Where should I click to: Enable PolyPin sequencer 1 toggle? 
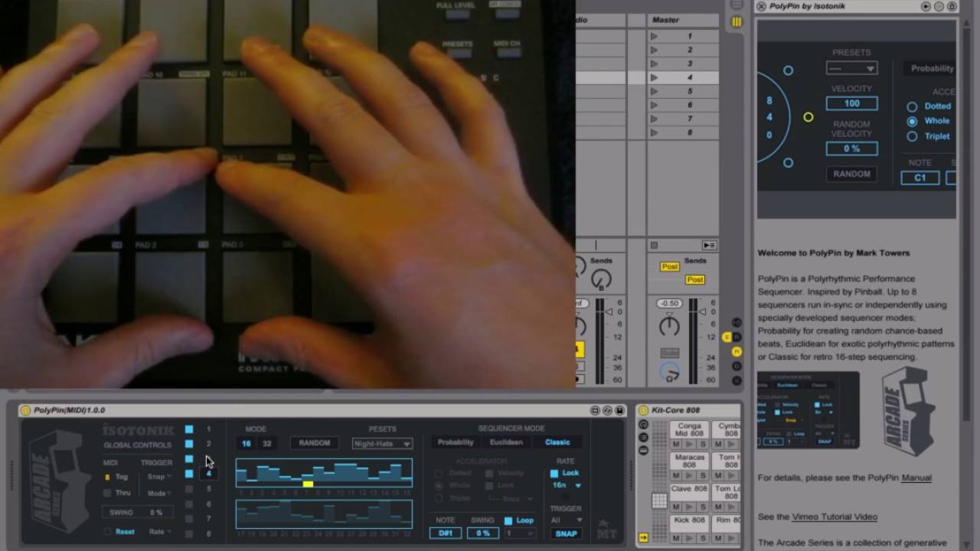click(189, 429)
